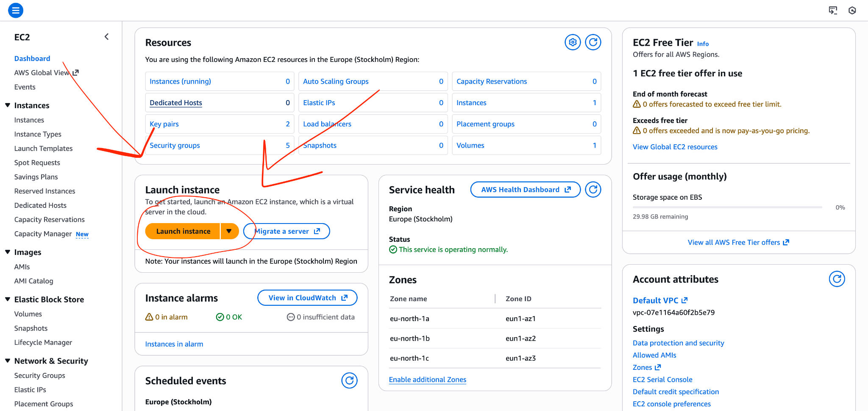Select Dashboard in the sidebar

[32, 58]
